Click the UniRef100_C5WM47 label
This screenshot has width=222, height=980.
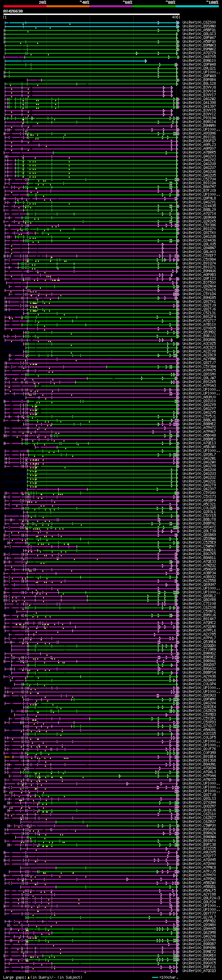click(x=199, y=546)
